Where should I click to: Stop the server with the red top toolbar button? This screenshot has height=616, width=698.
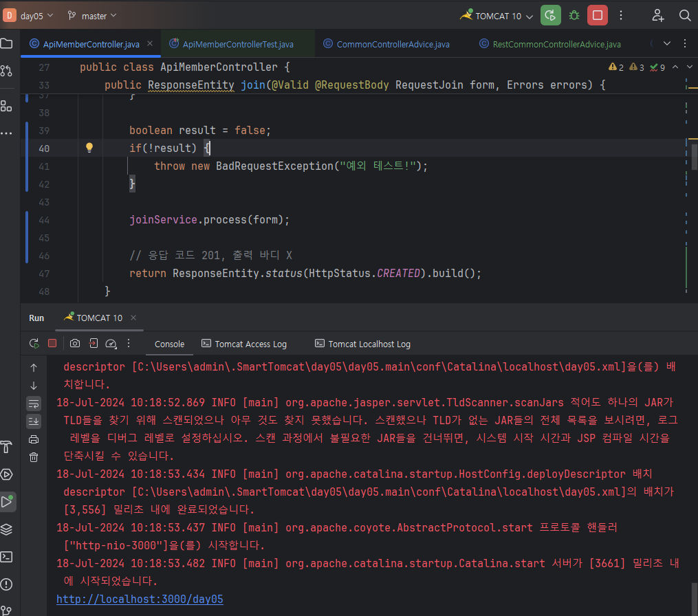pos(597,15)
